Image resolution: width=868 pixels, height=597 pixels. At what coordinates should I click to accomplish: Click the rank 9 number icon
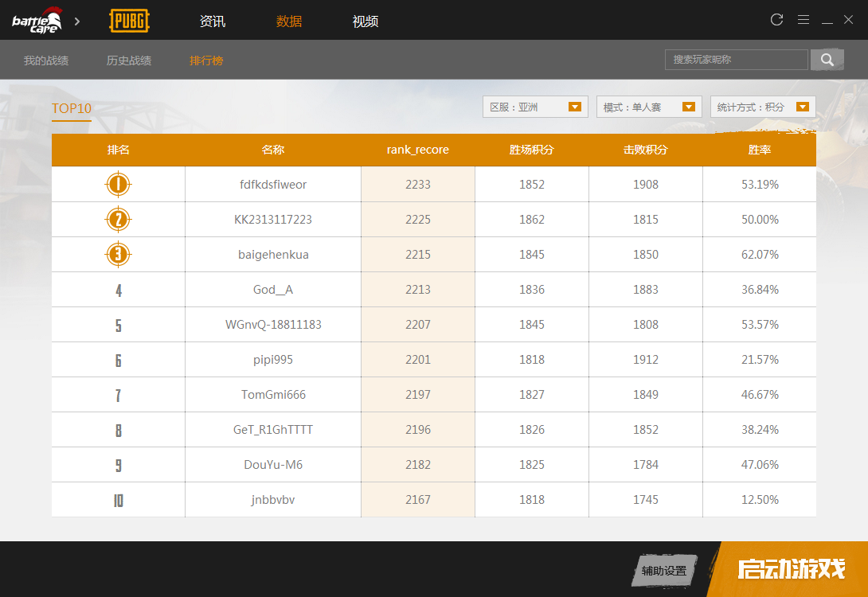tap(119, 466)
